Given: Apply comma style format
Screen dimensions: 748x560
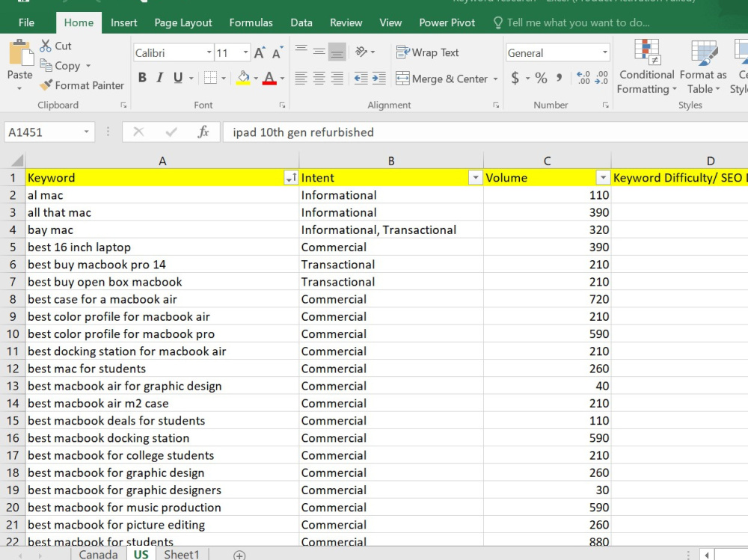Looking at the screenshot, I should click(x=559, y=77).
